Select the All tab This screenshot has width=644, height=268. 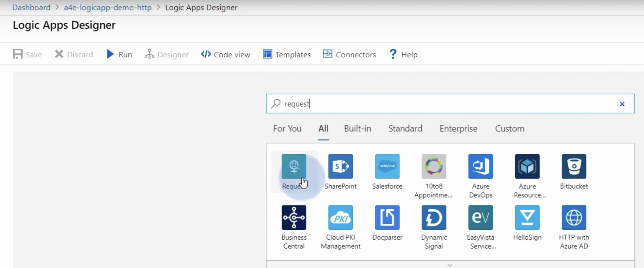(323, 128)
